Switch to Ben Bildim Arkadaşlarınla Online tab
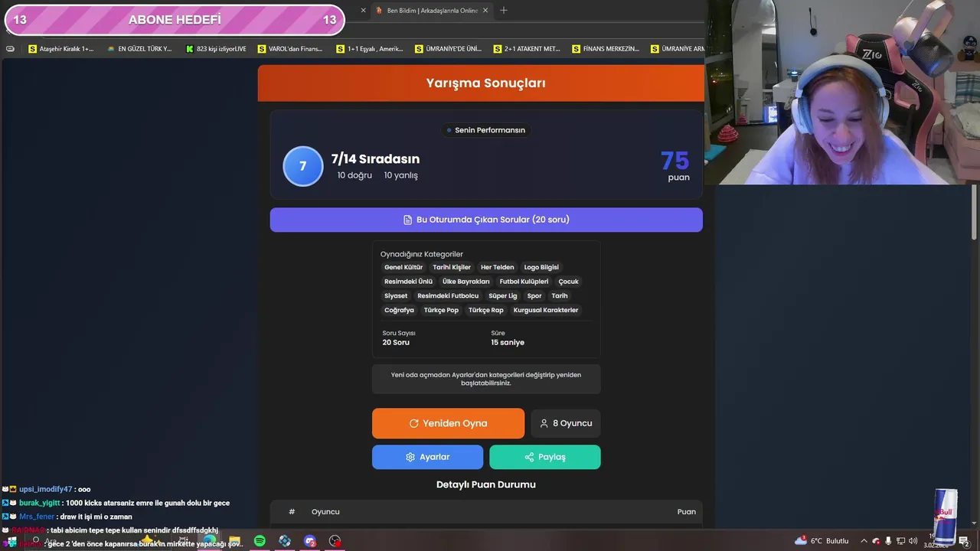Viewport: 980px width, 551px height. tap(432, 11)
